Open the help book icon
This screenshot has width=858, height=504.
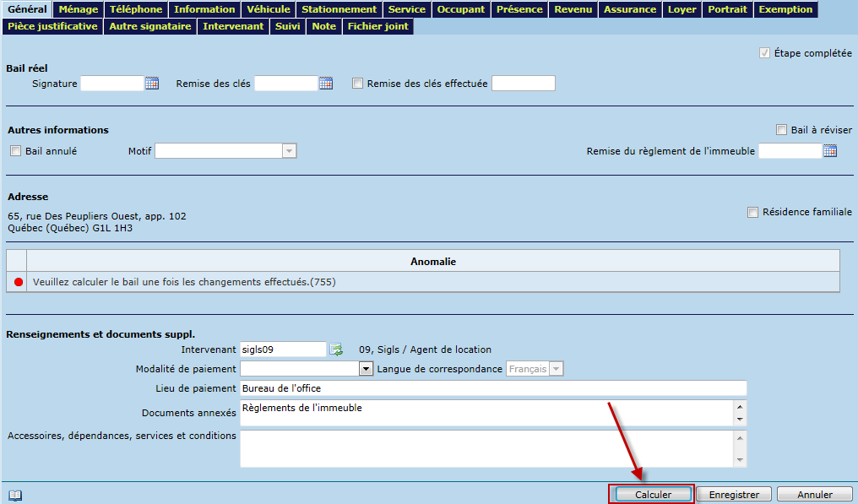15,496
